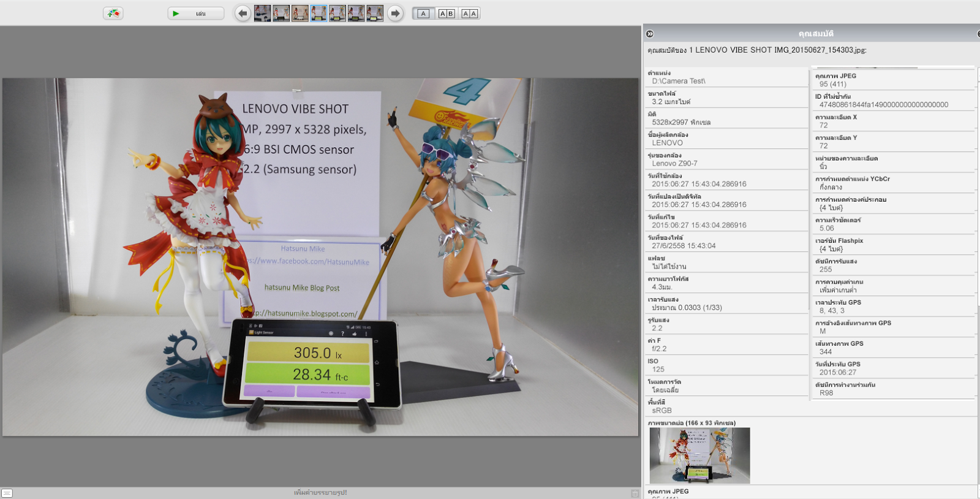This screenshot has width=980, height=499.
Task: Select the camera model 'Lenovo Z90-7'
Action: coord(674,164)
